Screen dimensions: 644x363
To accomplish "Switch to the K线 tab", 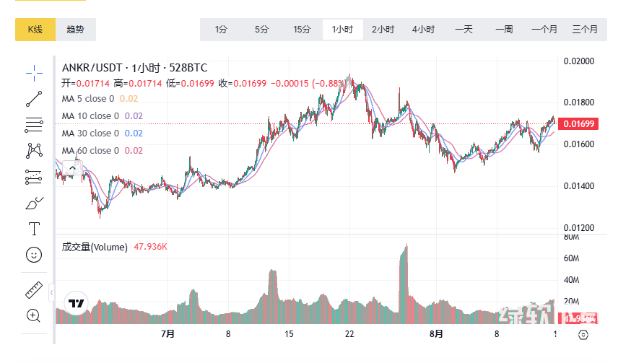I will point(35,30).
